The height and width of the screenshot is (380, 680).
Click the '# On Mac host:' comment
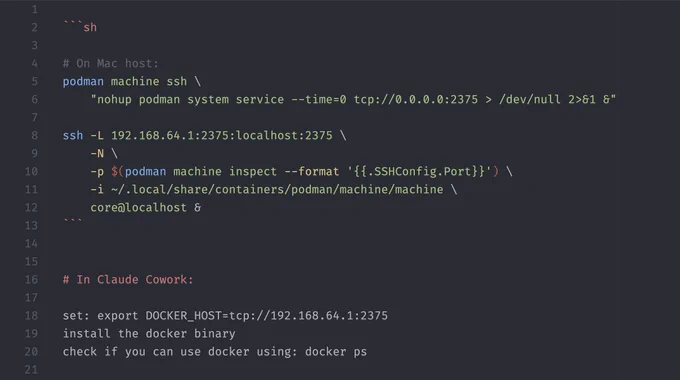pos(111,63)
